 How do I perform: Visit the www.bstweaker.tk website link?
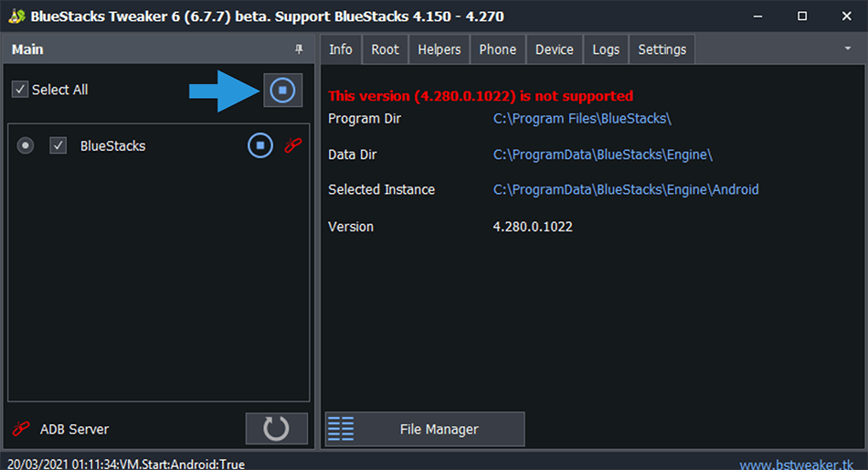tap(796, 465)
